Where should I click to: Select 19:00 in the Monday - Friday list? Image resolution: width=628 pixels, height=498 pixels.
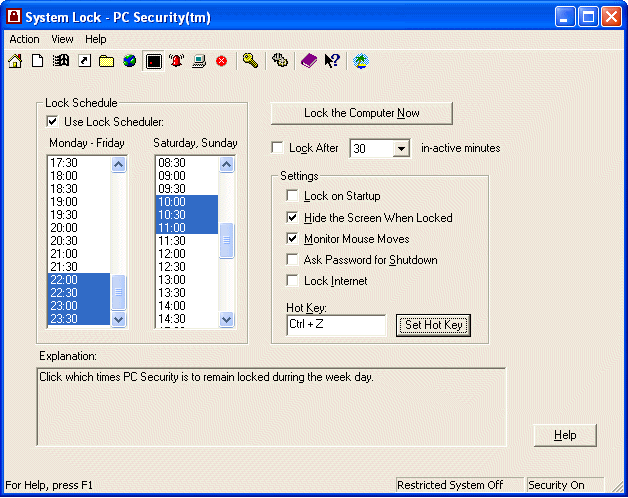point(78,202)
